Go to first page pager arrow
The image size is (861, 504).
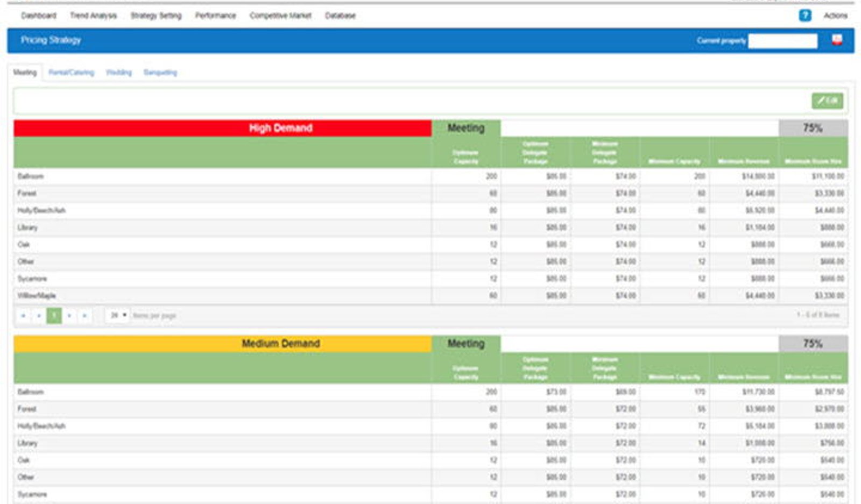click(x=23, y=316)
